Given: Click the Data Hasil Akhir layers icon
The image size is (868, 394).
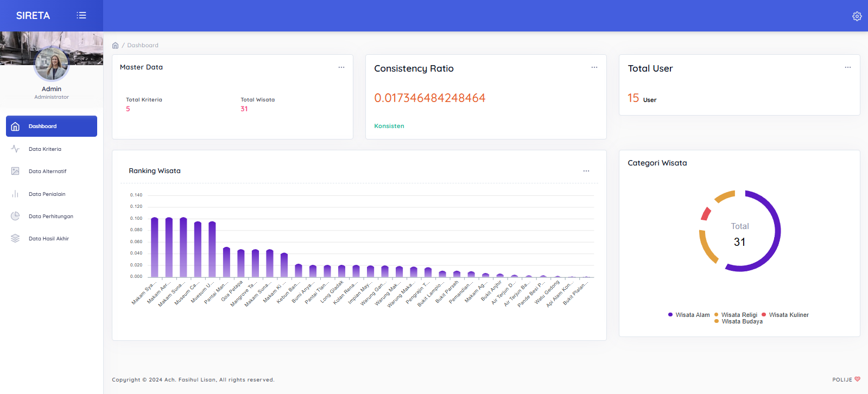Looking at the screenshot, I should 15,238.
